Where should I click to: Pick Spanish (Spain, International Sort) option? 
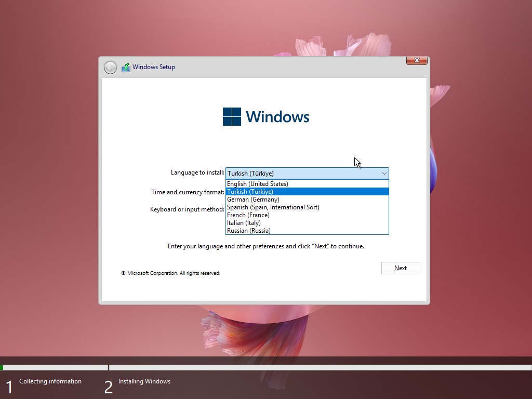[307, 207]
